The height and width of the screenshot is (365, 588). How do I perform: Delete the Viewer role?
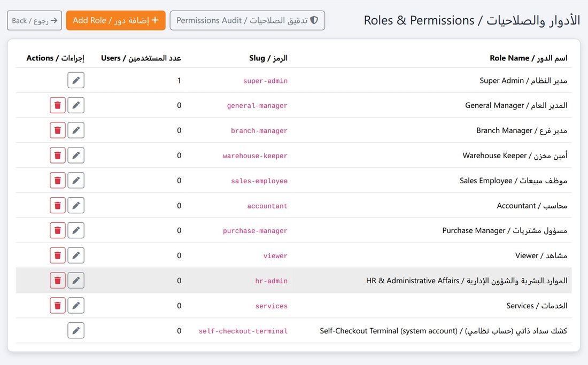click(58, 255)
